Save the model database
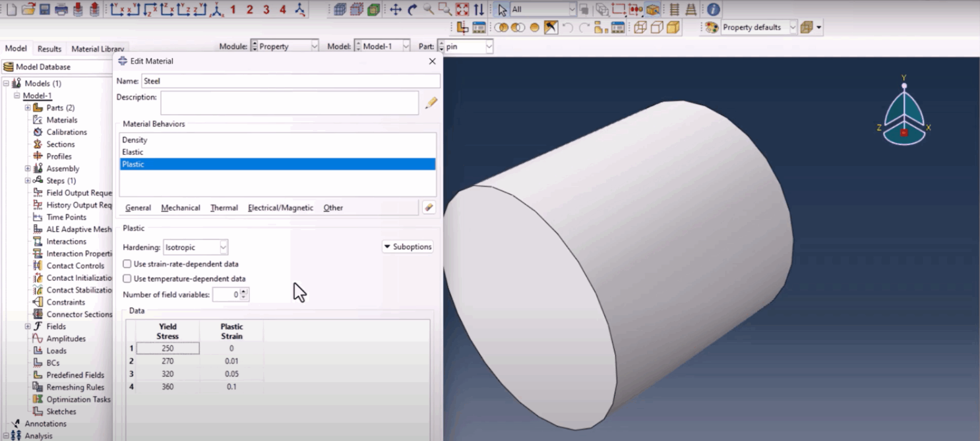Screen dimensions: 980x441 coord(44,9)
